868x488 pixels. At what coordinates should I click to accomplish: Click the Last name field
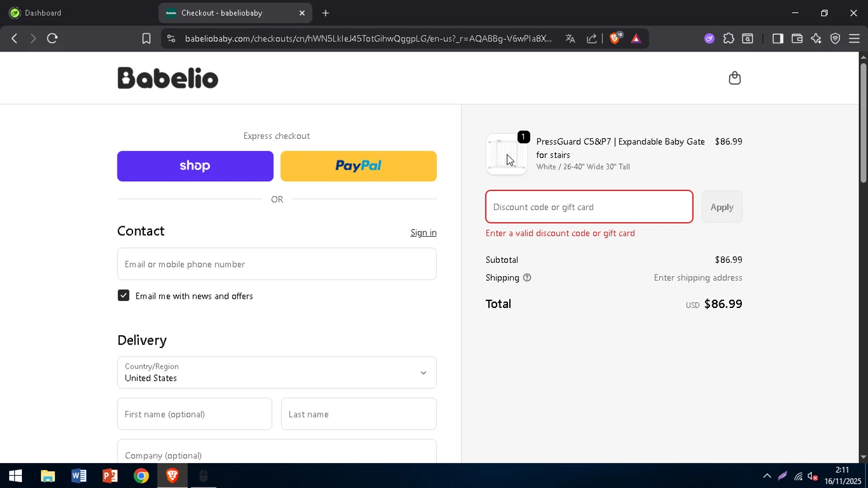click(359, 414)
